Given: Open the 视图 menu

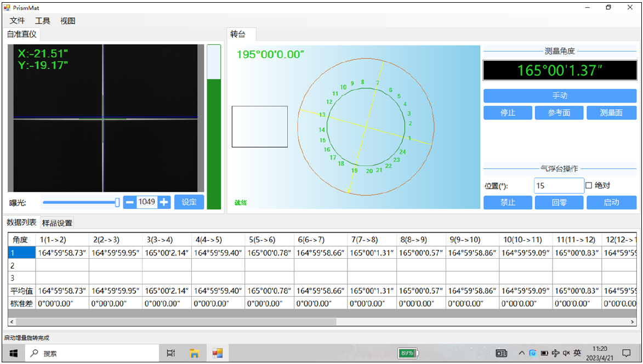Looking at the screenshot, I should (x=68, y=21).
